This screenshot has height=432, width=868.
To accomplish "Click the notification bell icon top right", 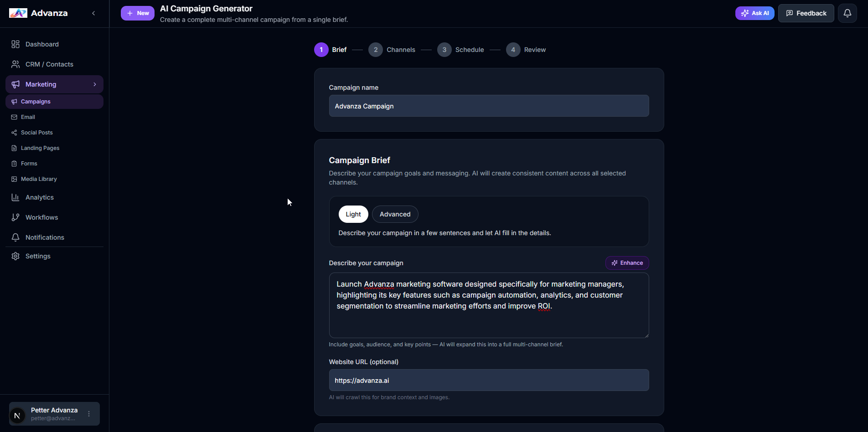I will [x=847, y=13].
